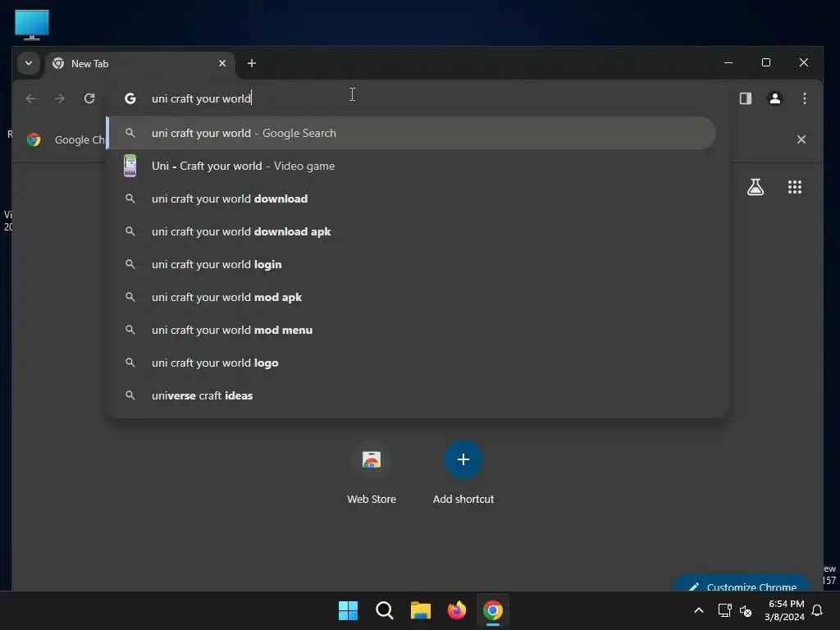Viewport: 840px width, 630px height.
Task: Open File Explorer from taskbar
Action: (421, 610)
